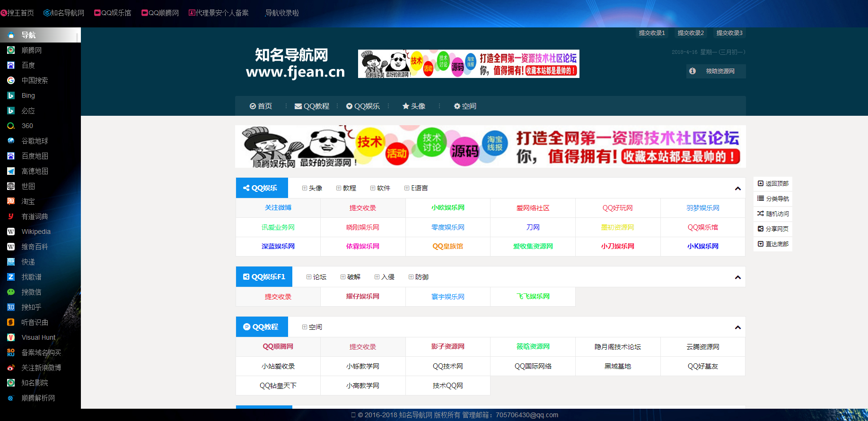This screenshot has height=421, width=868.
Task: Click the 直达底部 icon
Action: [761, 244]
